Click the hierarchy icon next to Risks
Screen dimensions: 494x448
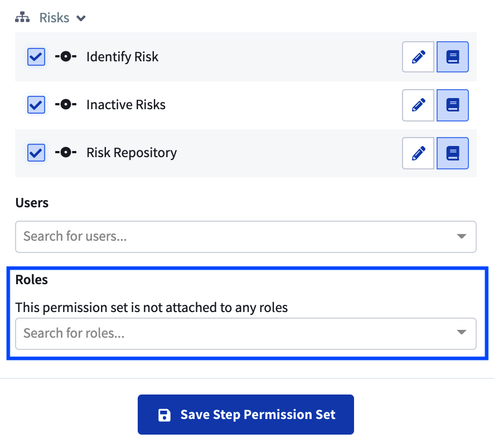pos(22,17)
